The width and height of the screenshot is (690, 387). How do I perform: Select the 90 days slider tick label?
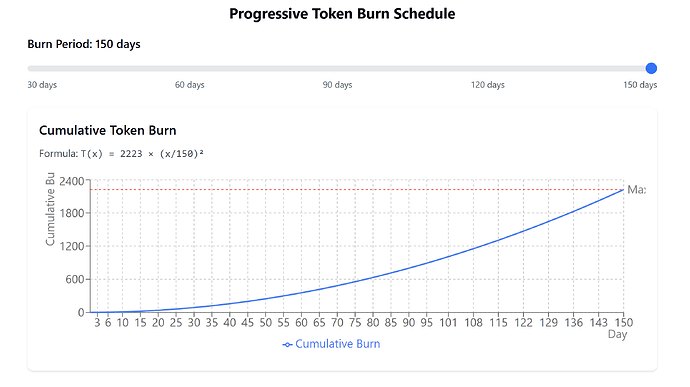(x=338, y=85)
